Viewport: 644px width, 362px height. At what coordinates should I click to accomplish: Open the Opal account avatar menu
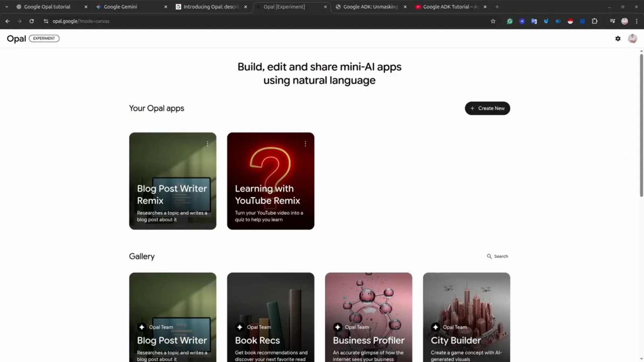632,39
